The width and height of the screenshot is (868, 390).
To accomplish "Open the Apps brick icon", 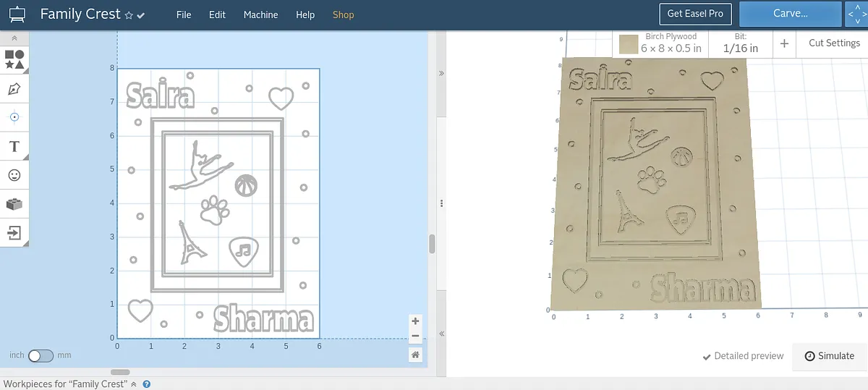I will (14, 204).
